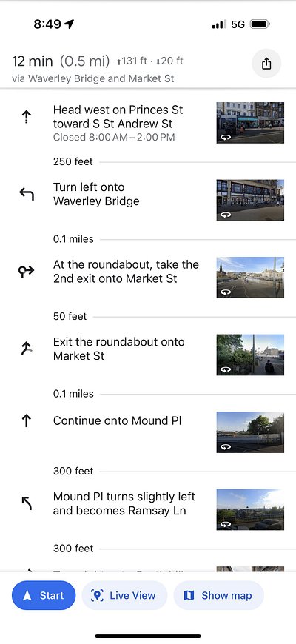This screenshot has height=644, width=296.
Task: Open the roundabout Street View thumbnail
Action: point(250,278)
